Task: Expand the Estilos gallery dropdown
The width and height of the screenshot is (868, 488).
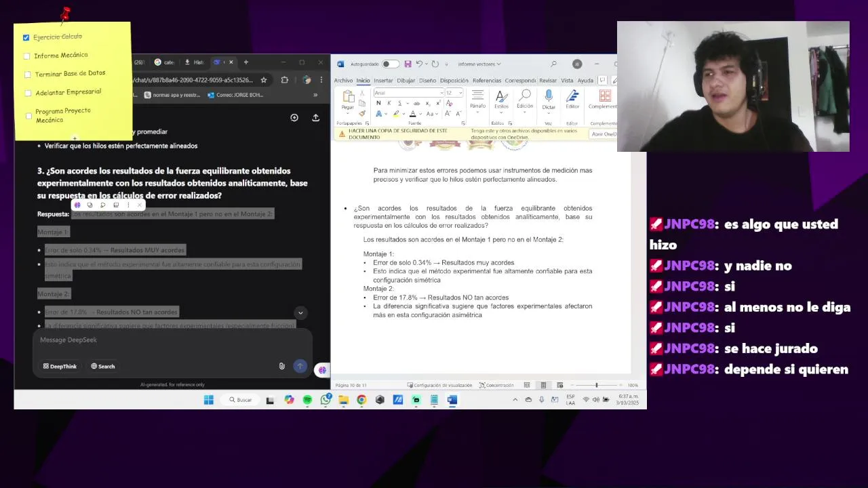Action: point(501,113)
